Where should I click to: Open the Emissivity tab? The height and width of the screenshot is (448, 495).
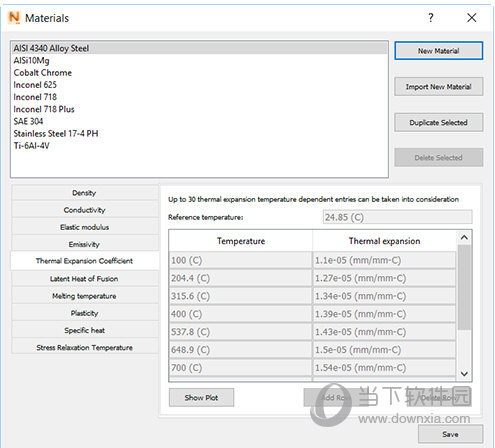pos(84,244)
